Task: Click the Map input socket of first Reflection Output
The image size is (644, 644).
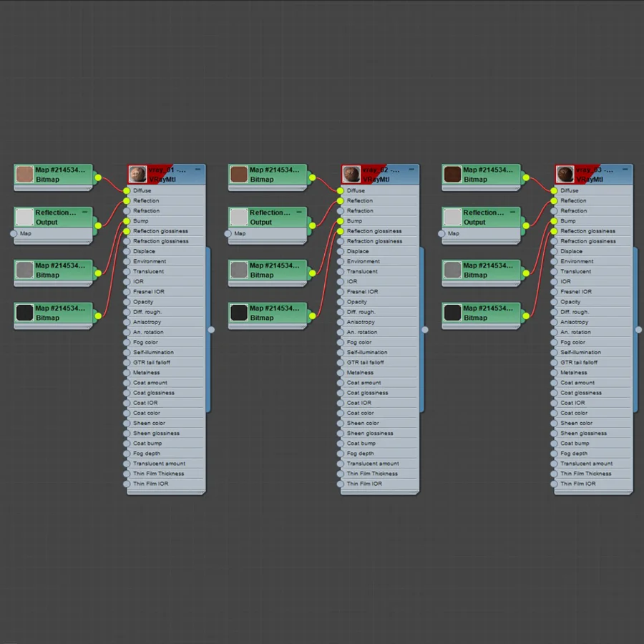Action: (x=14, y=234)
